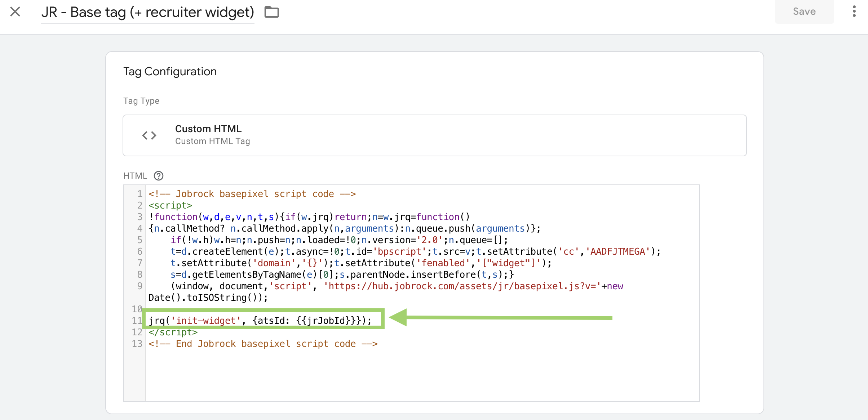This screenshot has height=420, width=868.
Task: Click line number 5 in gutter
Action: [139, 240]
